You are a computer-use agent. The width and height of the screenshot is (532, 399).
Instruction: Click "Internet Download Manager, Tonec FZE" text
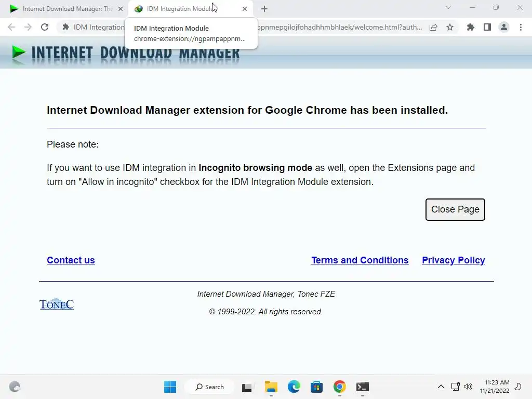[266, 294]
